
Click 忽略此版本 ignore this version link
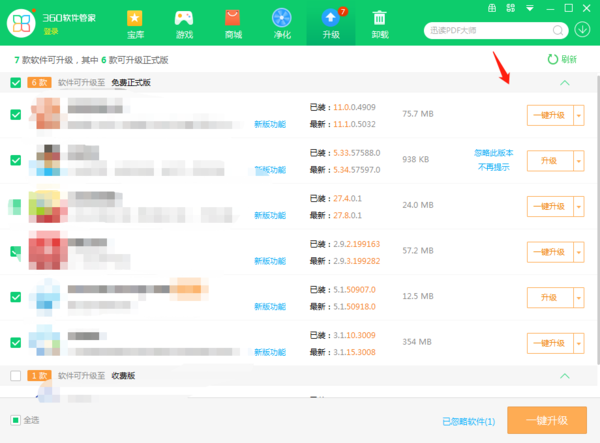point(493,153)
